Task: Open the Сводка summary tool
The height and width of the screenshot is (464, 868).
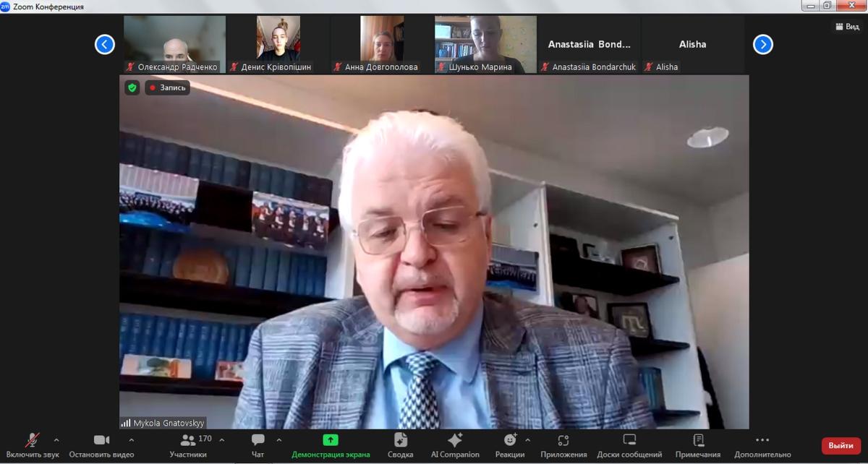Action: click(400, 446)
